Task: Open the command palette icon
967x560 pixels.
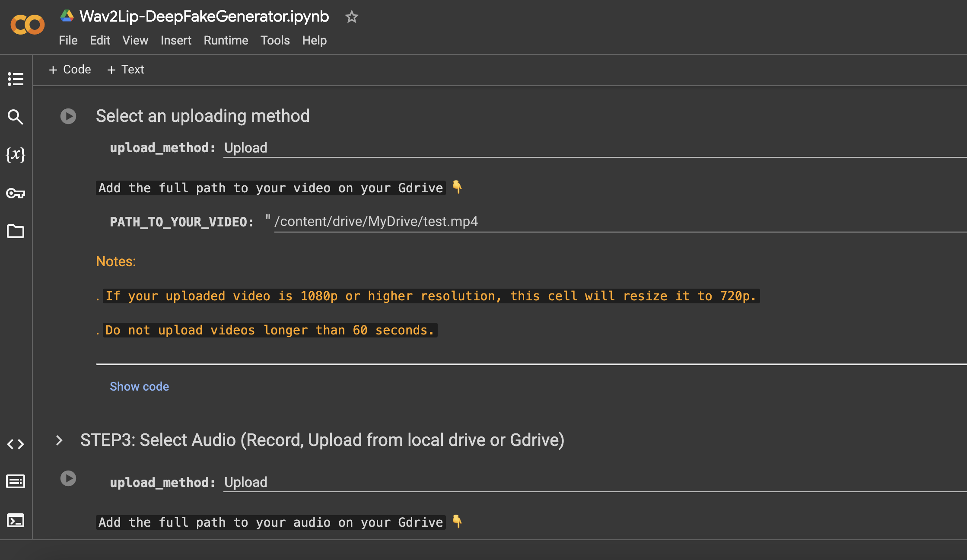Action: 16,481
